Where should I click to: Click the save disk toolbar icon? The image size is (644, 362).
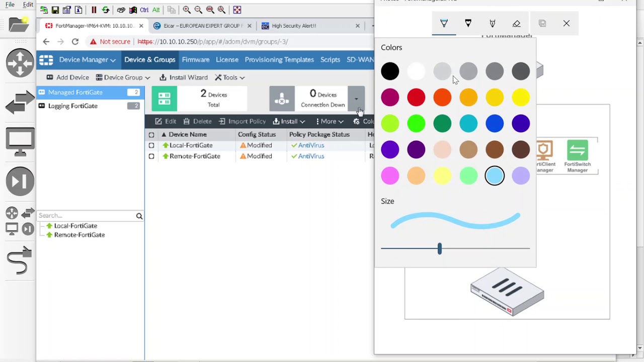[x=55, y=10]
